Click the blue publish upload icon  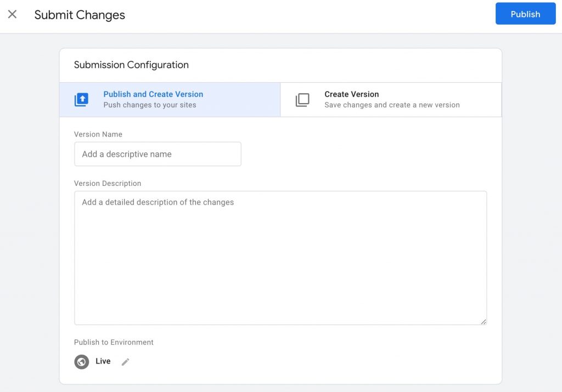[81, 100]
